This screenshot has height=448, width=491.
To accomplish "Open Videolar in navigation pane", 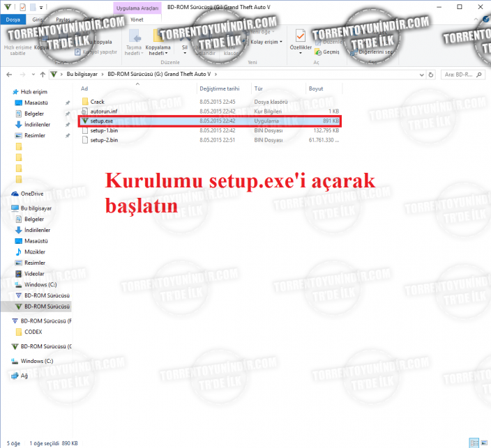I will (x=34, y=274).
